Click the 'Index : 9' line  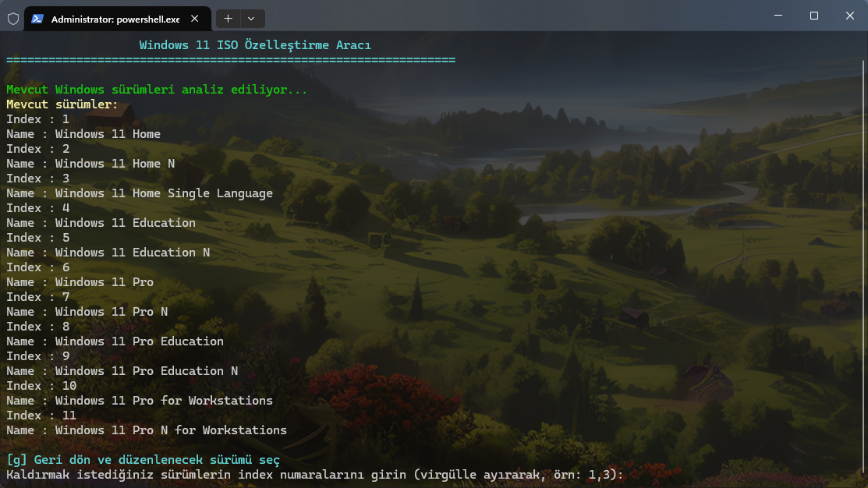coord(37,356)
